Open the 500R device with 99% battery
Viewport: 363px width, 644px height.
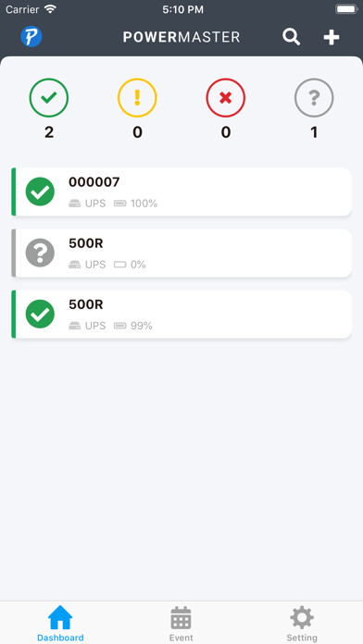click(181, 314)
